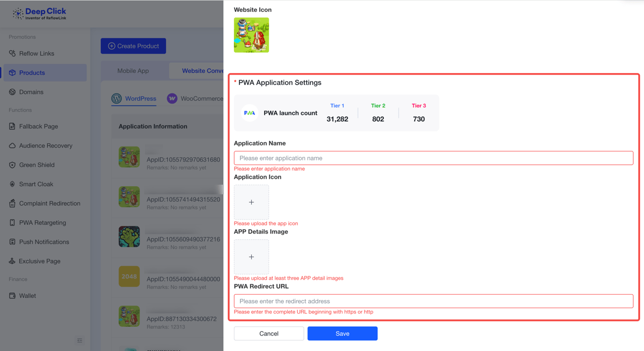Open Push Notifications section
Screen dimensions: 644x351
click(45, 242)
